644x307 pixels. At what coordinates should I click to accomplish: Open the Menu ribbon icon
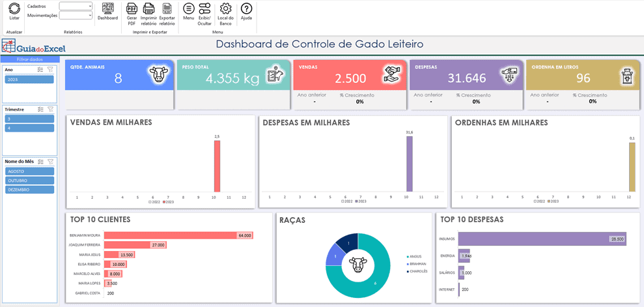189,8
